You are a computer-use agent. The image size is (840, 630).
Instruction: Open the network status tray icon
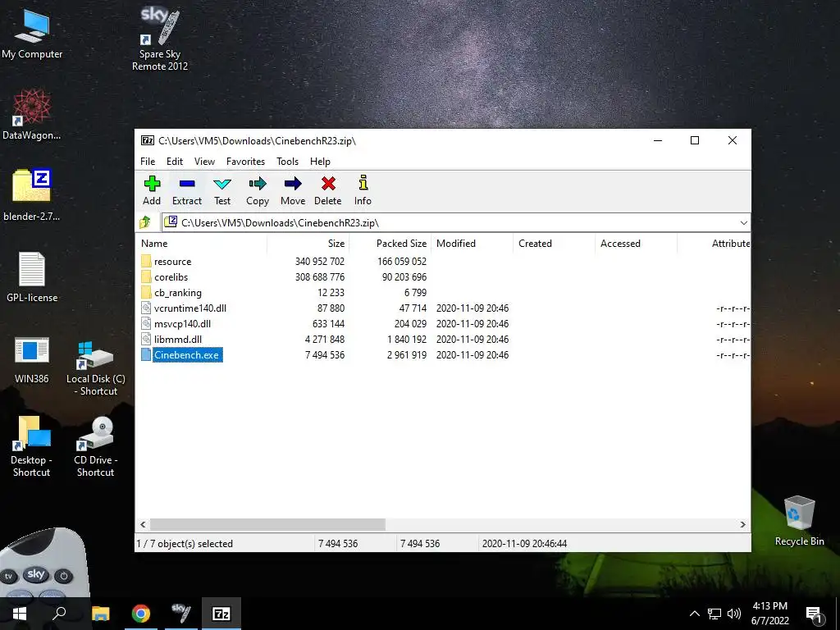(x=714, y=614)
